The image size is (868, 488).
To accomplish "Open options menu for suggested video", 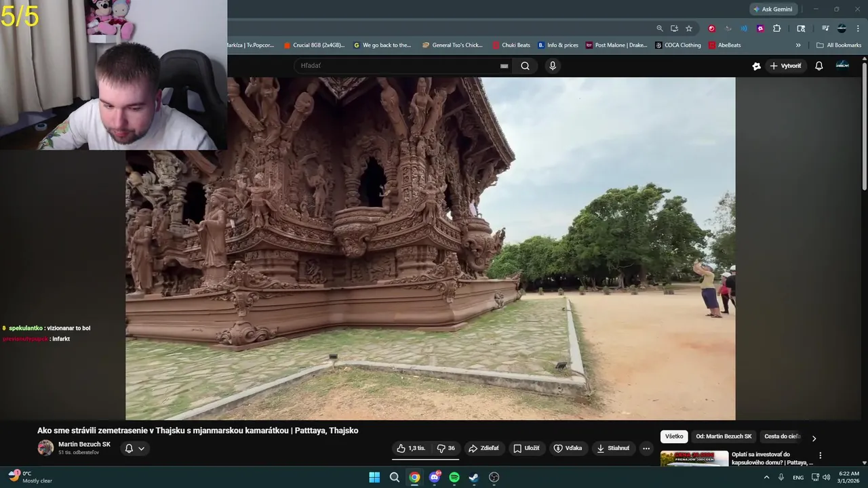I will (820, 455).
